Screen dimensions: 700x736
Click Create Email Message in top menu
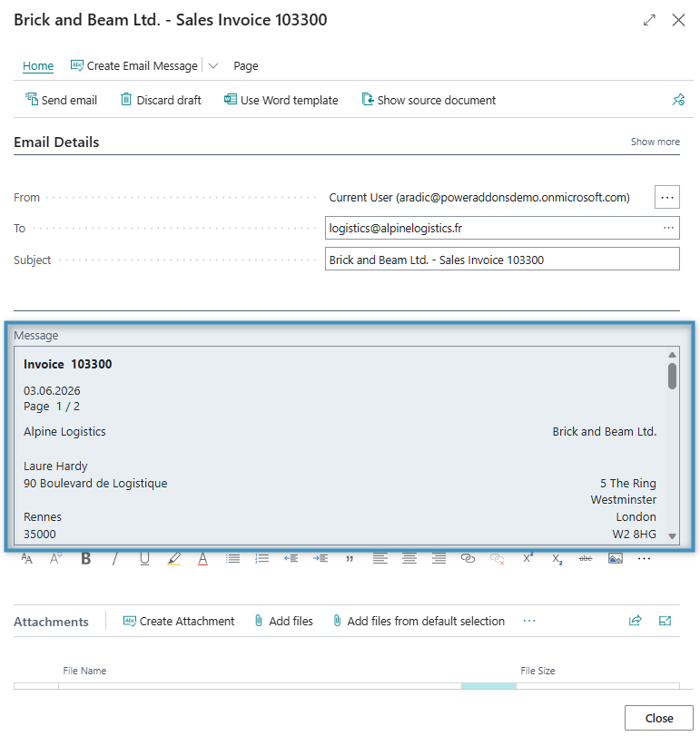(x=134, y=65)
